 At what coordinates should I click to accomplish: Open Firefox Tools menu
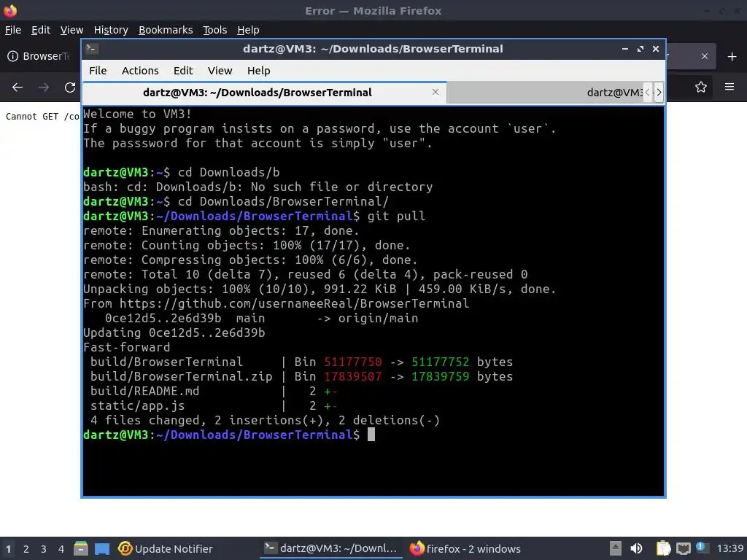(215, 30)
